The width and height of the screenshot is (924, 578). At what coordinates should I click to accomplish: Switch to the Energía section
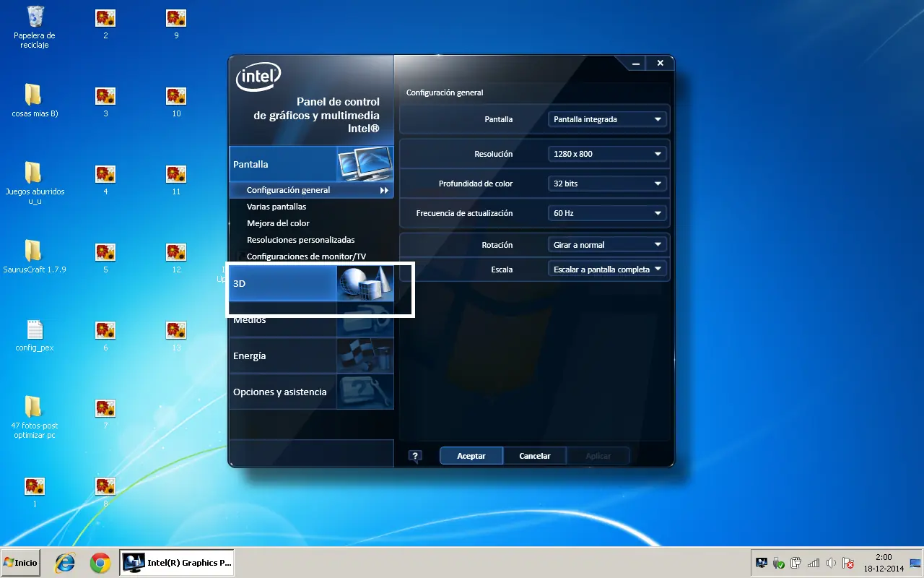point(311,356)
